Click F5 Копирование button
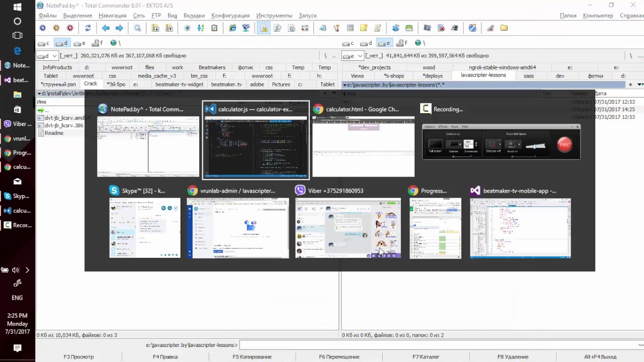Image resolution: width=644 pixels, height=362 pixels. click(x=252, y=357)
